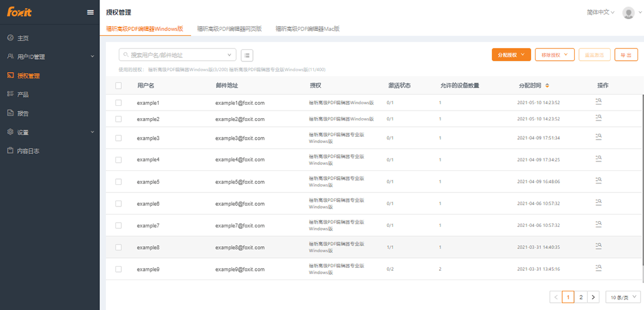Click example8@foxit.com email cell
Image resolution: width=644 pixels, height=310 pixels.
[x=239, y=247]
